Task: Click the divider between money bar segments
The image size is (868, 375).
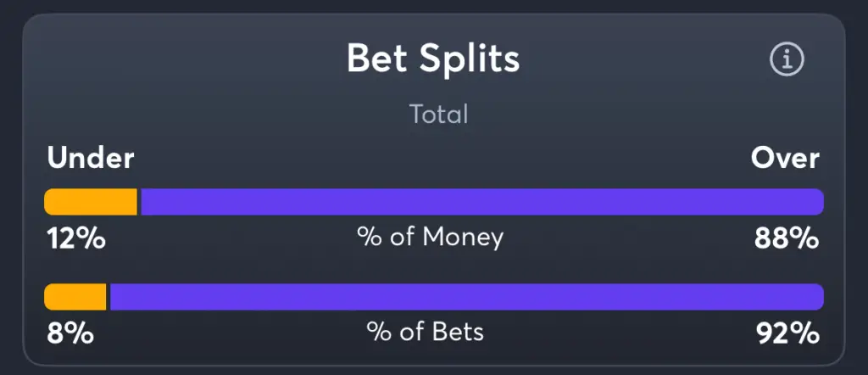Action: click(x=139, y=202)
